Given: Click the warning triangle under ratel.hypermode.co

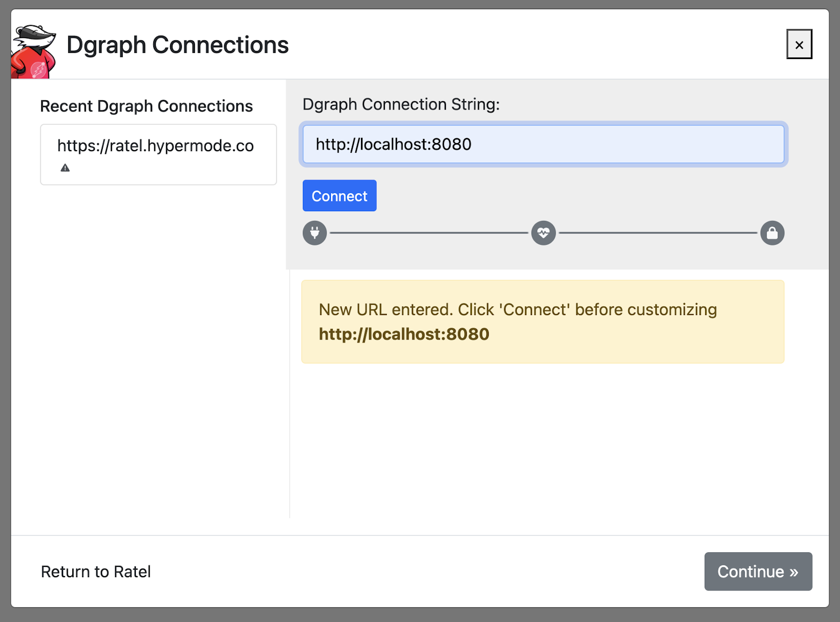Looking at the screenshot, I should click(x=65, y=167).
